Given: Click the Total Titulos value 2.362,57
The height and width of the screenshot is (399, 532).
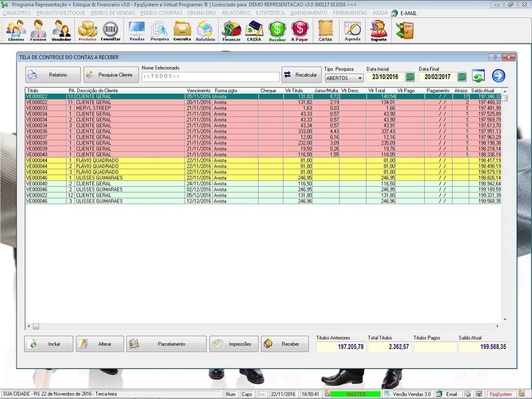Looking at the screenshot, I should 389,346.
